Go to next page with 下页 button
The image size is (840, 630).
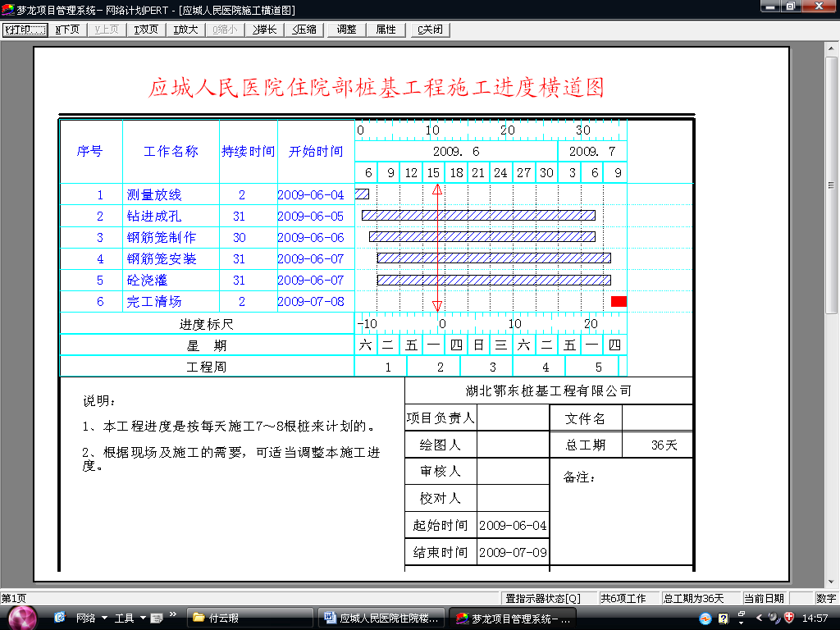pos(69,30)
